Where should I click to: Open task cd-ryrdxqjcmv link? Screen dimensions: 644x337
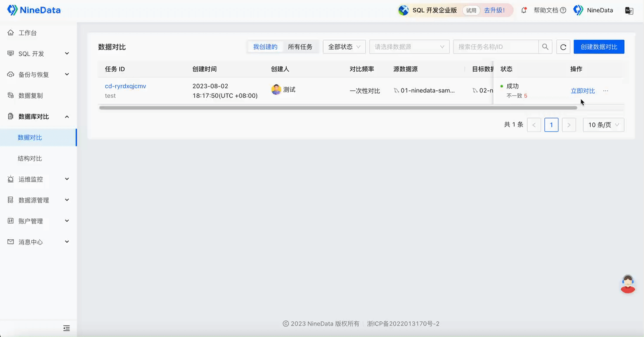[x=125, y=86]
